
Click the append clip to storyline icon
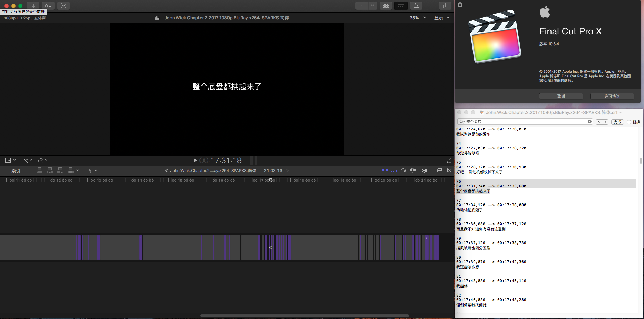point(60,170)
